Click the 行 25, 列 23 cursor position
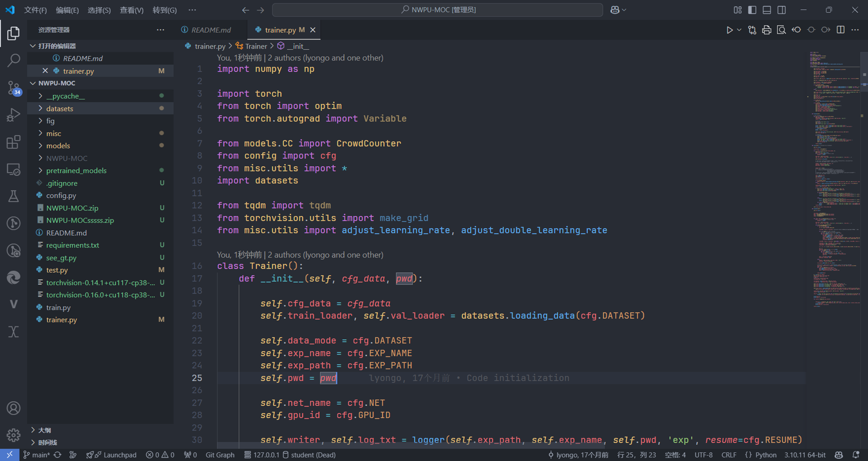 (x=636, y=455)
